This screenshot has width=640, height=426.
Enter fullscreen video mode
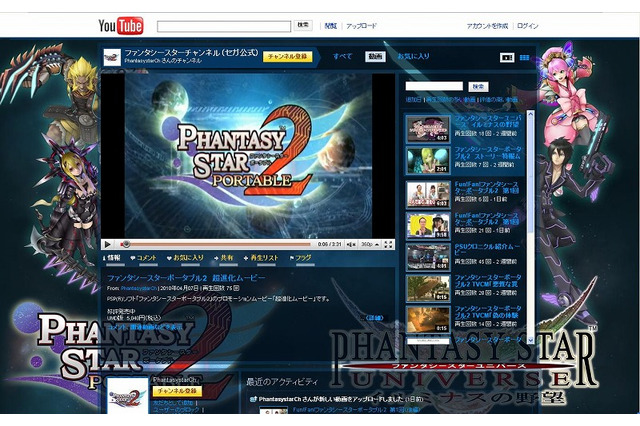pyautogui.click(x=388, y=244)
